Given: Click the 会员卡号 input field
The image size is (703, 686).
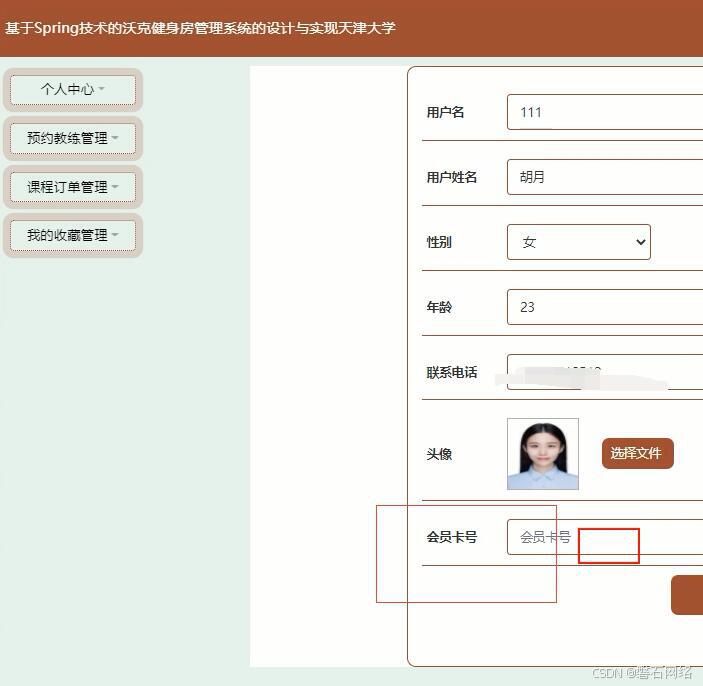Looking at the screenshot, I should 605,537.
